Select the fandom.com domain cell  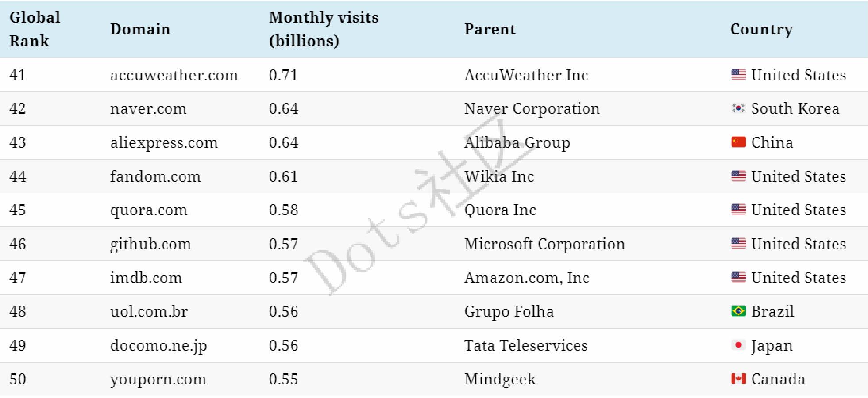tap(155, 176)
